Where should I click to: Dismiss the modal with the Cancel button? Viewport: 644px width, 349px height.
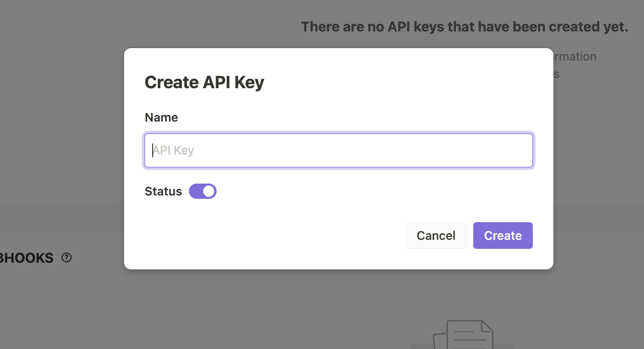point(436,235)
